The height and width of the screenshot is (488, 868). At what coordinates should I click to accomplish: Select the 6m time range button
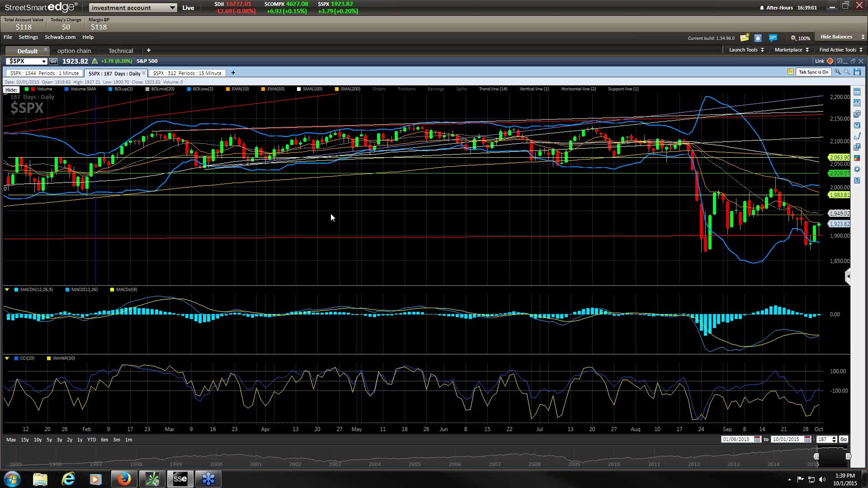point(104,440)
